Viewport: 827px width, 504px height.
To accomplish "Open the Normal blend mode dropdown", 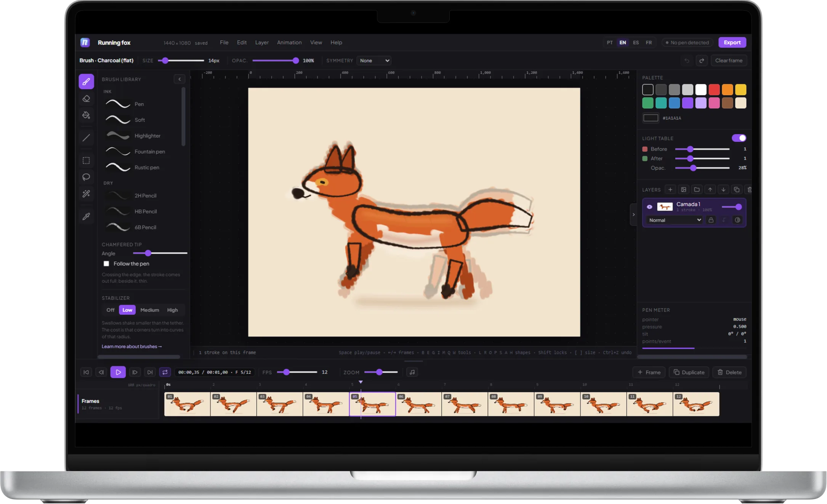I will tap(675, 220).
